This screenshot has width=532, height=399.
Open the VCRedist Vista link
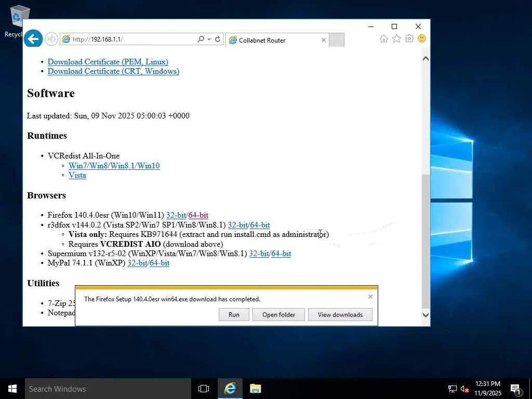tap(77, 175)
